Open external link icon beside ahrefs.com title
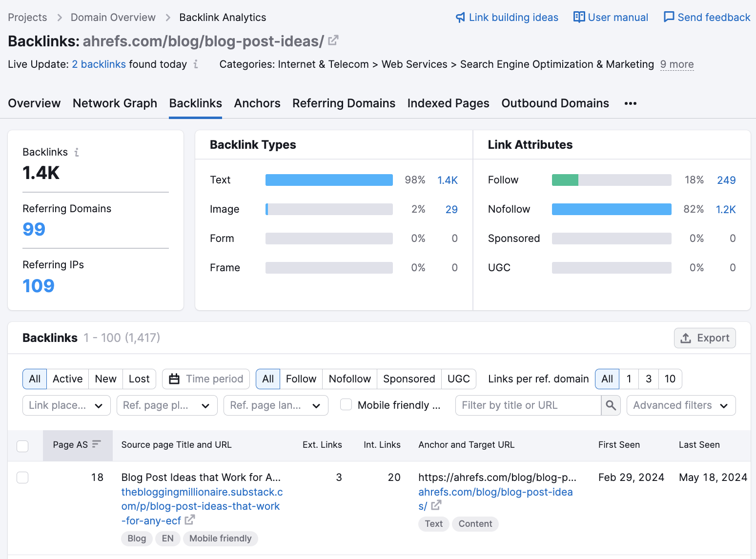756x559 pixels. tap(333, 40)
